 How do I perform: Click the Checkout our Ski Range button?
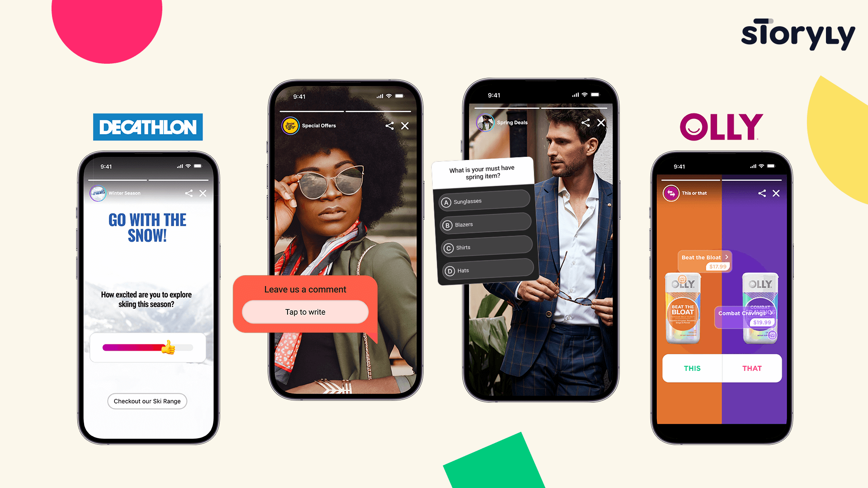tap(147, 400)
